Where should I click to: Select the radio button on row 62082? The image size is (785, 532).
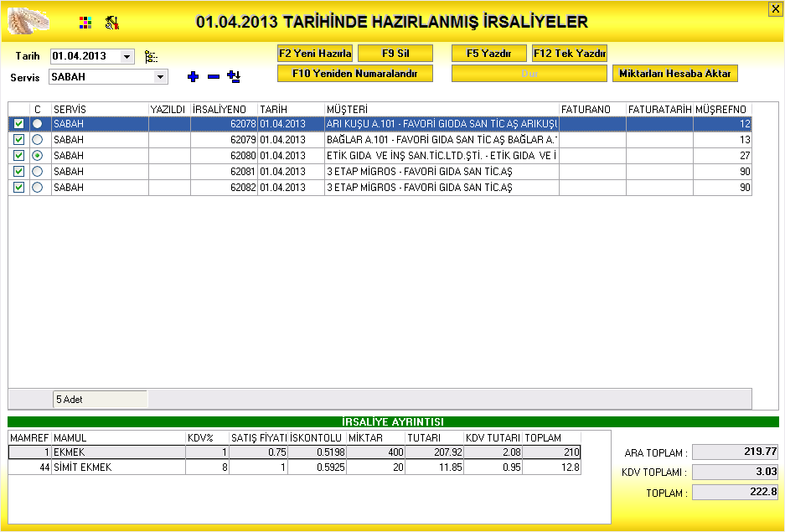pyautogui.click(x=37, y=188)
